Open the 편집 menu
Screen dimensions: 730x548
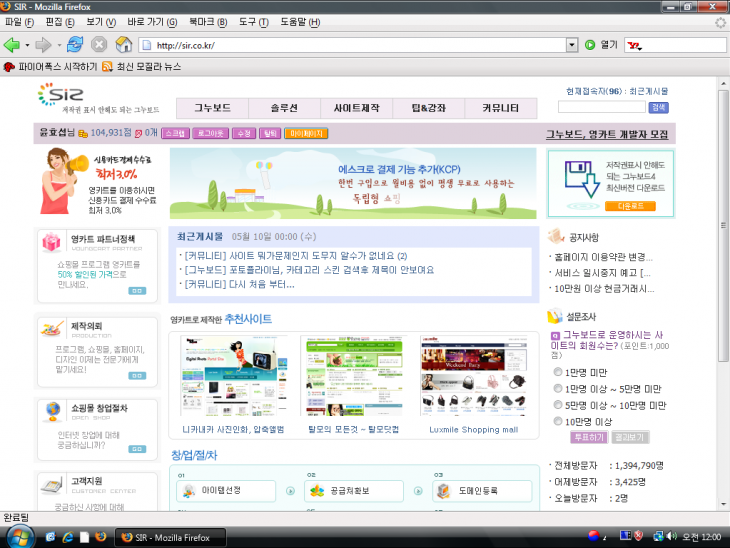pyautogui.click(x=60, y=22)
